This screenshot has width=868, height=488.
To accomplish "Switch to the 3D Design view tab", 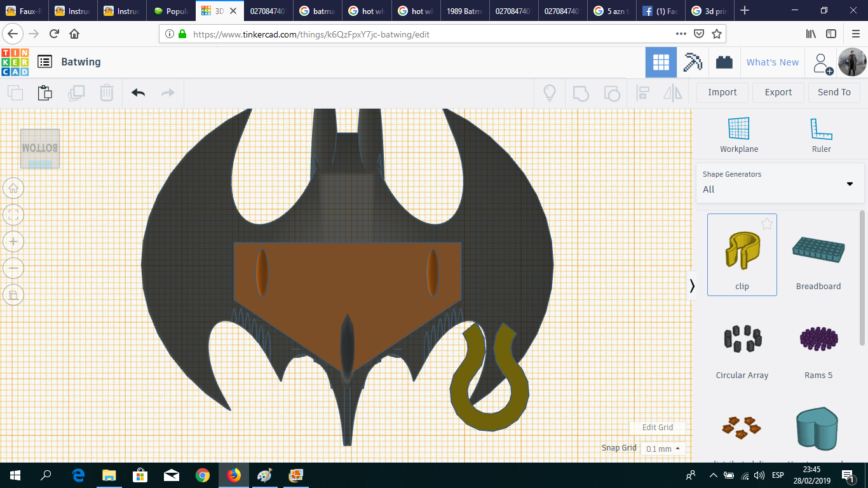I will click(661, 62).
